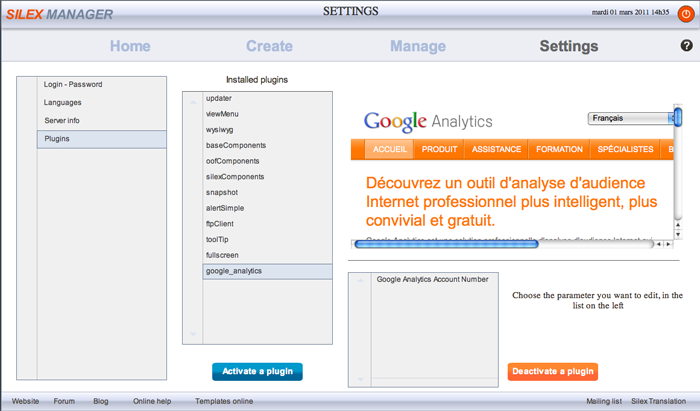Select the viewMenu plugin
Image resolution: width=700 pixels, height=411 pixels.
[267, 114]
